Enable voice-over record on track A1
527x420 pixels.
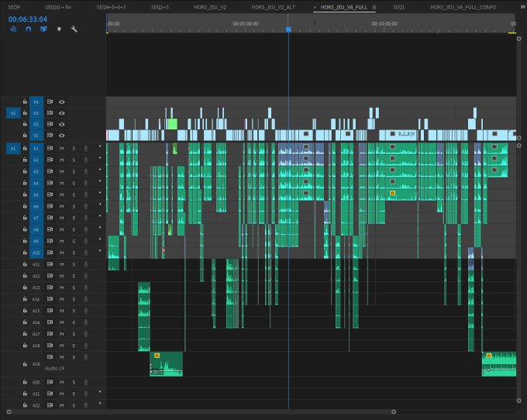click(86, 148)
